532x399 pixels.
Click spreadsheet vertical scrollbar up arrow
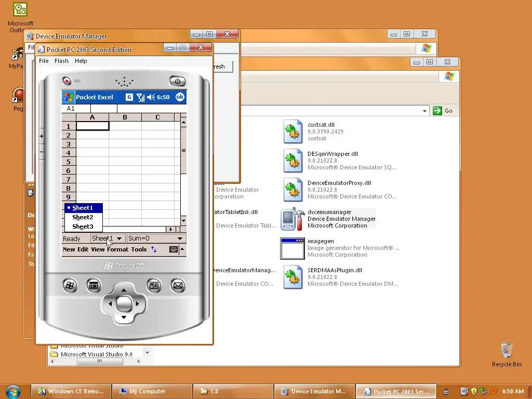pyautogui.click(x=183, y=122)
